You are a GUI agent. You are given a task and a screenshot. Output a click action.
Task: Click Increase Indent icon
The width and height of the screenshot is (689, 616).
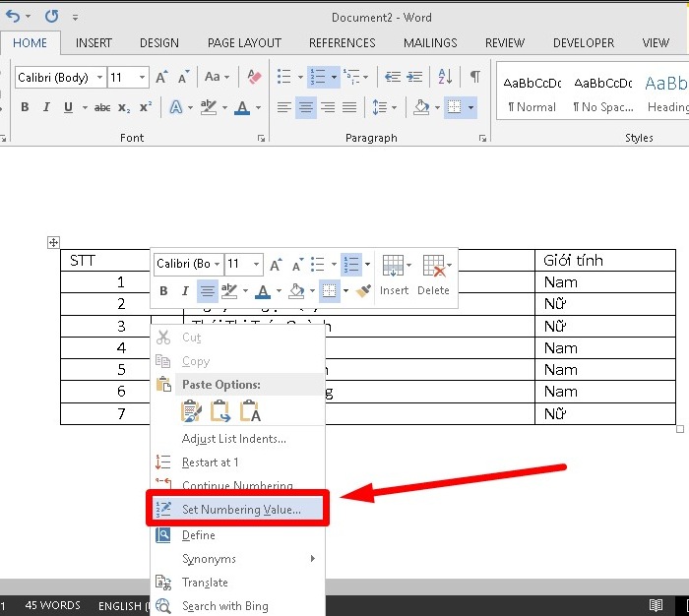click(414, 77)
